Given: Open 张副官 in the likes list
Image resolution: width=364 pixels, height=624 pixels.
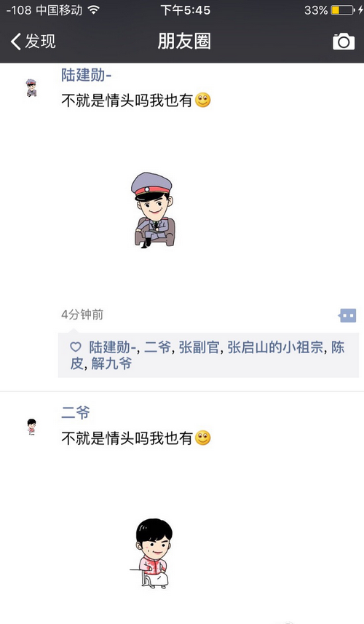Looking at the screenshot, I should 199,347.
